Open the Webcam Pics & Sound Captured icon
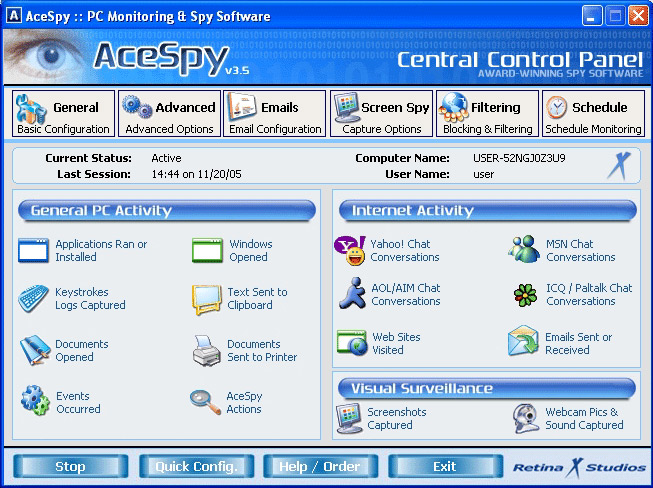Screen dimensions: 653x488 pos(526,418)
